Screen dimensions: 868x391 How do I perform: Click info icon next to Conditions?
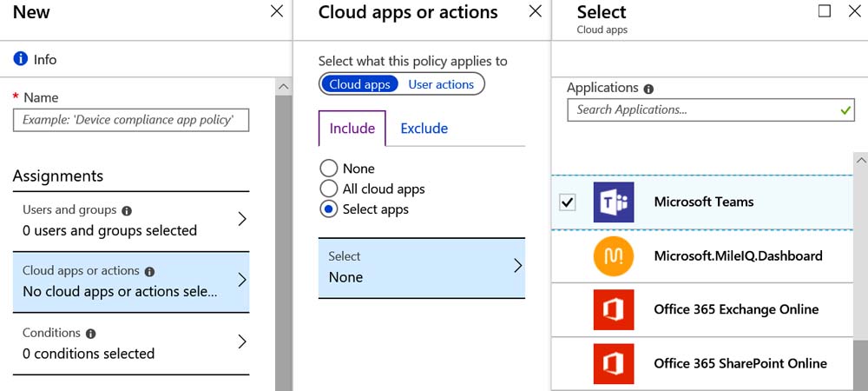(91, 334)
